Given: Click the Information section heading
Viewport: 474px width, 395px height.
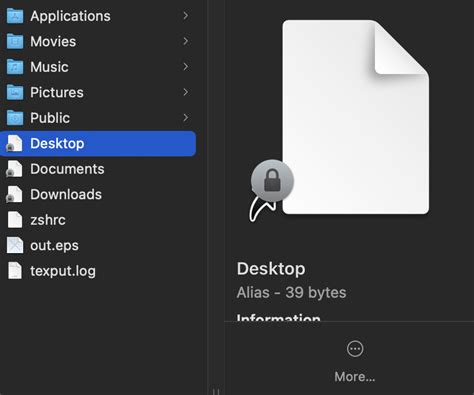Looking at the screenshot, I should 278,317.
